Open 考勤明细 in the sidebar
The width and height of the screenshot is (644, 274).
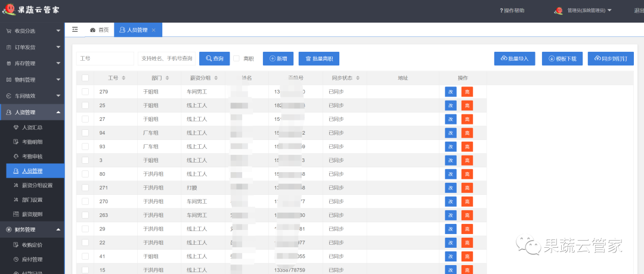click(32, 142)
